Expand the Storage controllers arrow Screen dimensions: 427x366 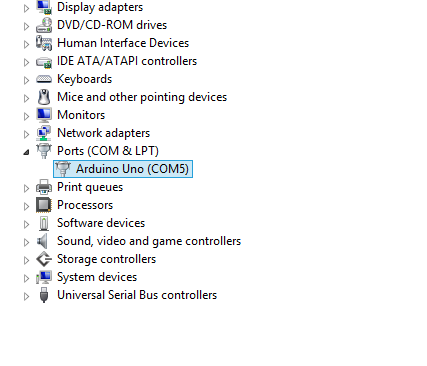coord(26,260)
